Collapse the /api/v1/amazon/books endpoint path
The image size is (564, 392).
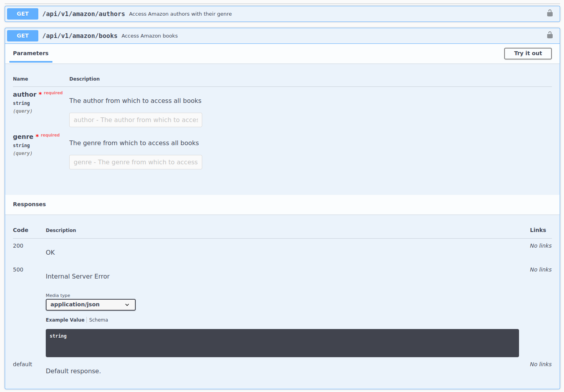click(80, 36)
